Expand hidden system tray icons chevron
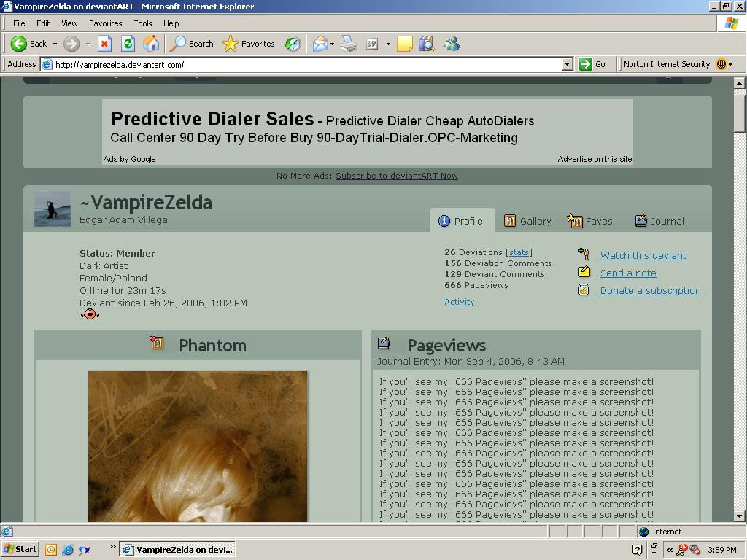The width and height of the screenshot is (747, 560). pos(670,550)
